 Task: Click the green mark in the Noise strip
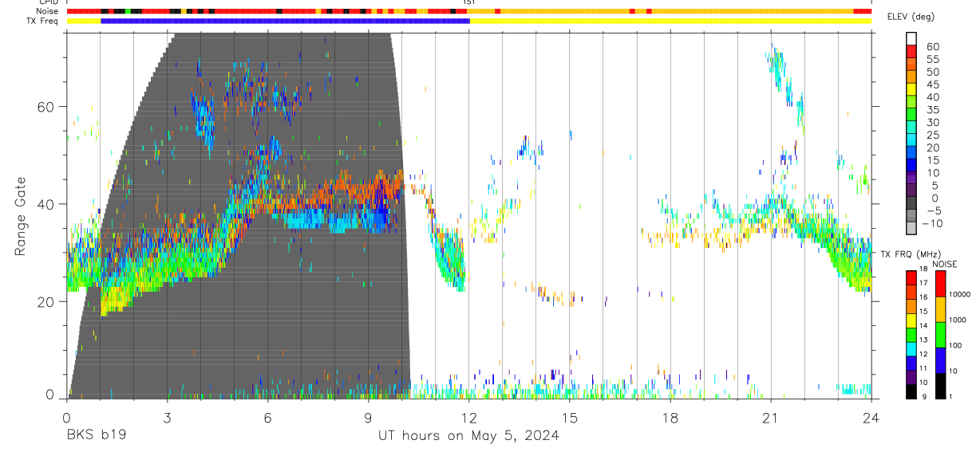[128, 11]
